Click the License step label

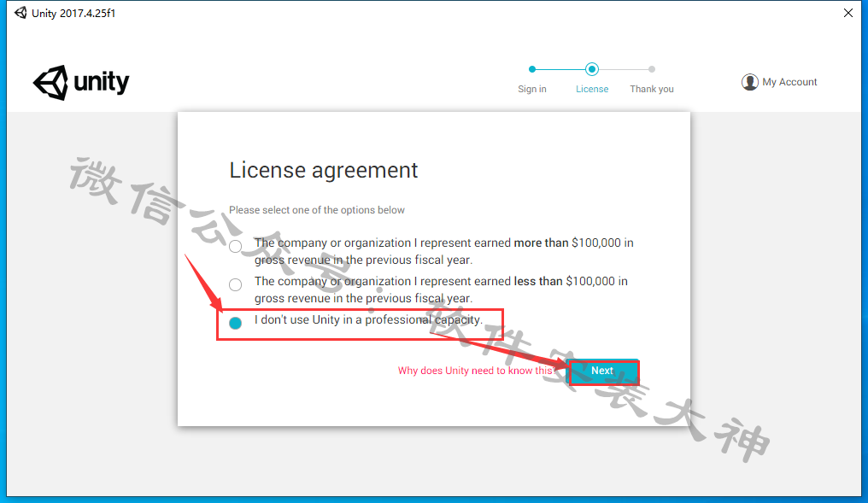[592, 89]
